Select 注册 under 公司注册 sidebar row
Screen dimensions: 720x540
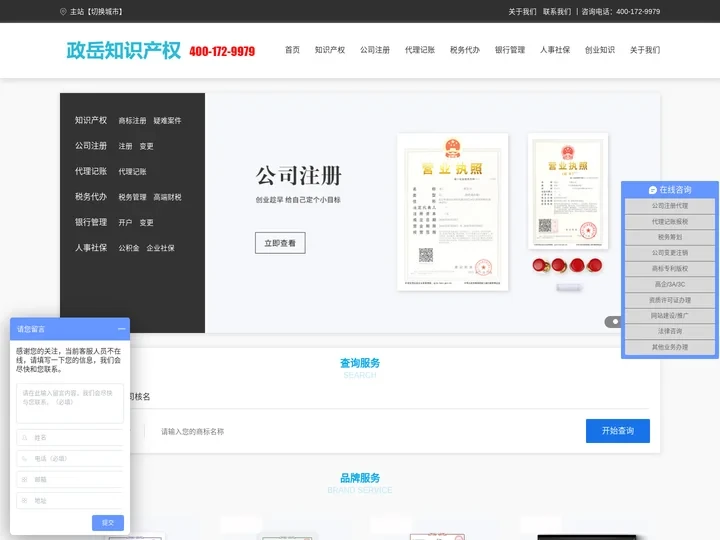(x=125, y=146)
